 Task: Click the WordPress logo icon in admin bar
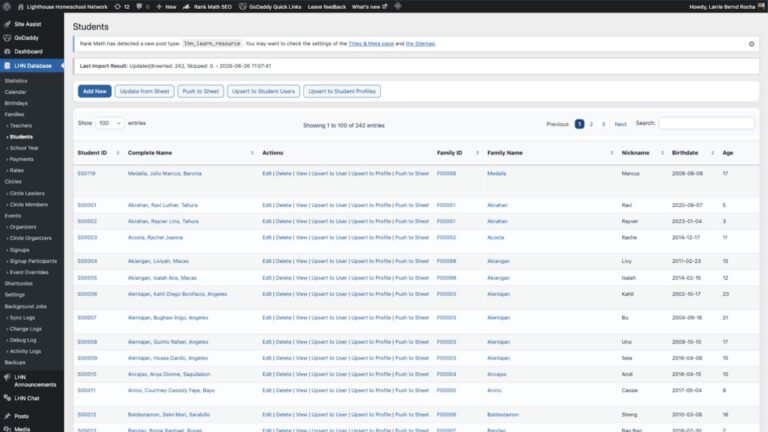coord(7,6)
